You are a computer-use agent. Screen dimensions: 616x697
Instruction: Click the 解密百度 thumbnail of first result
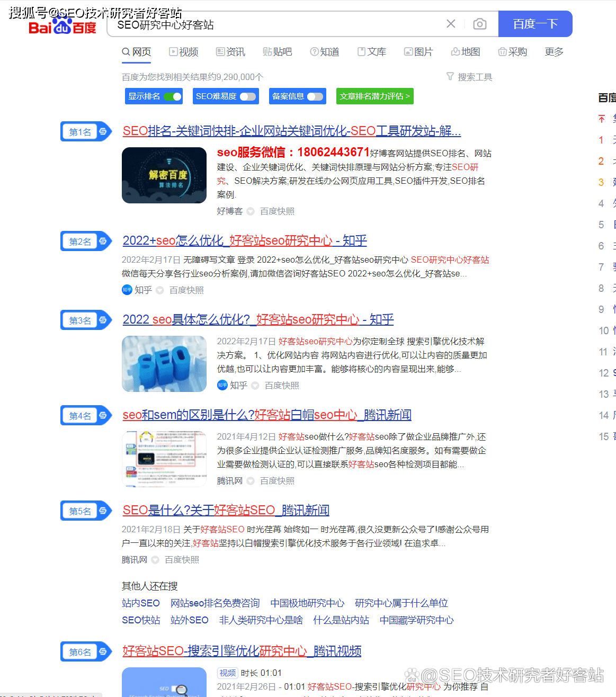tap(164, 175)
